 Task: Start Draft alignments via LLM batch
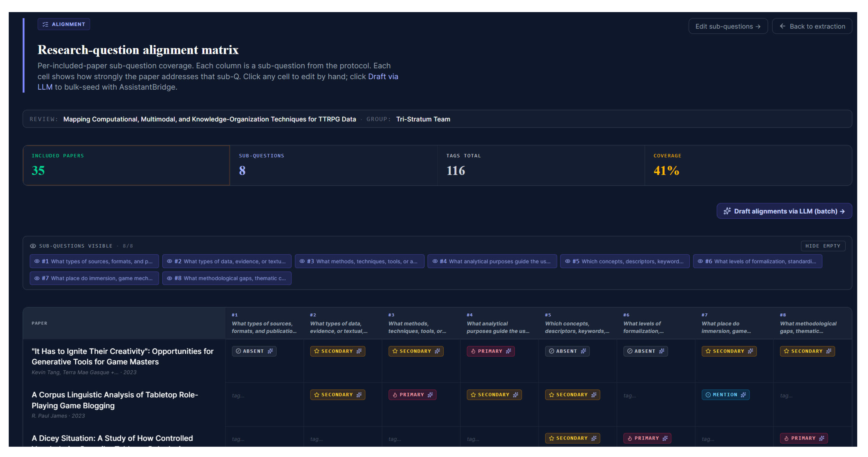coord(784,211)
